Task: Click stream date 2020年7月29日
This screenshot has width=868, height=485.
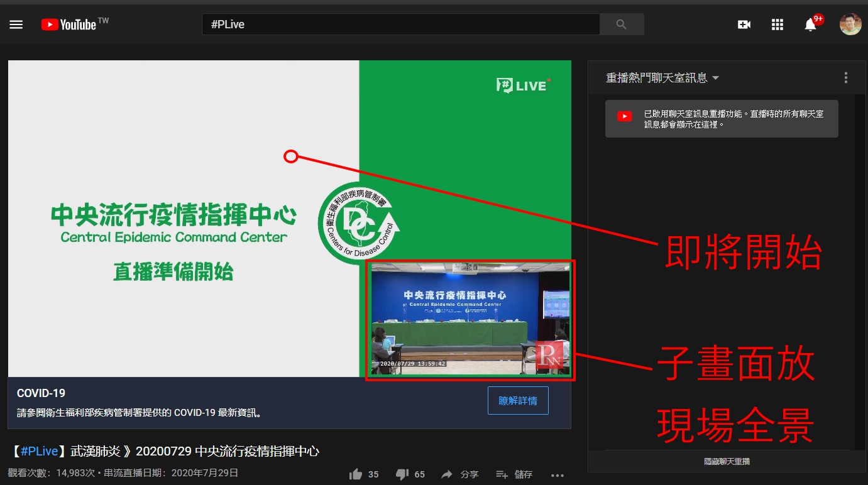Action: 205,473
